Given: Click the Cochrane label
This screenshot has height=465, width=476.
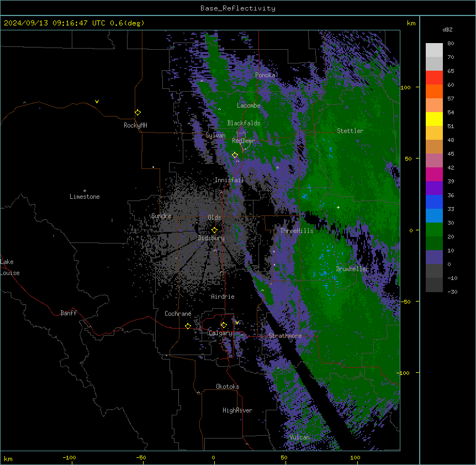Looking at the screenshot, I should (x=178, y=314).
